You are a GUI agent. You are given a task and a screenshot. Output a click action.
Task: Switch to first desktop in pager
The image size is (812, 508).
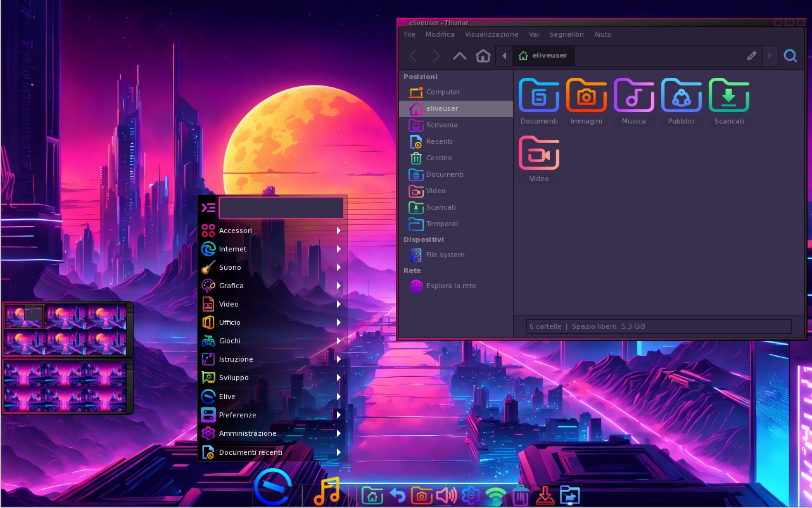tap(24, 316)
